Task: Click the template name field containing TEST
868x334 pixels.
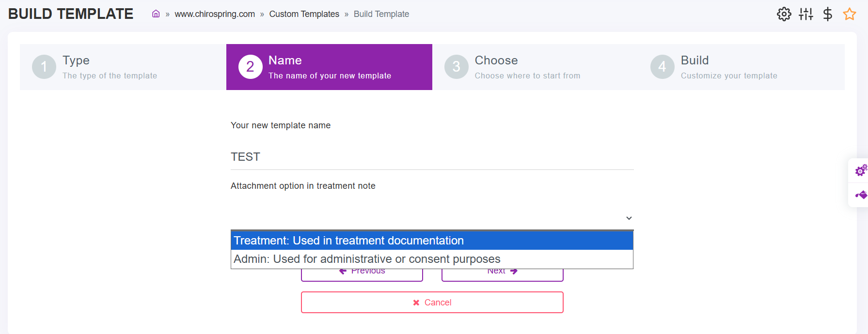Action: (431, 157)
